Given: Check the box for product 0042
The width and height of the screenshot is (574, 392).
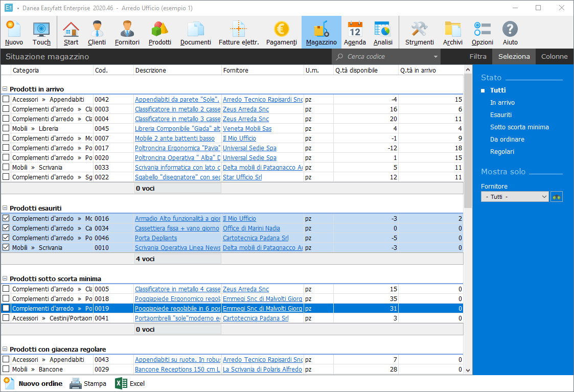Looking at the screenshot, I should point(6,99).
